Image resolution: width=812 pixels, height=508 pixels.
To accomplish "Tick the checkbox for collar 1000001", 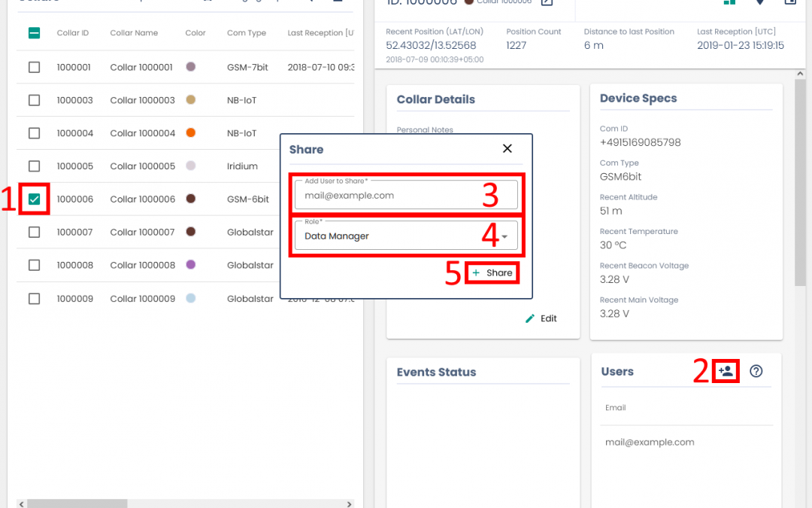I will click(x=35, y=68).
